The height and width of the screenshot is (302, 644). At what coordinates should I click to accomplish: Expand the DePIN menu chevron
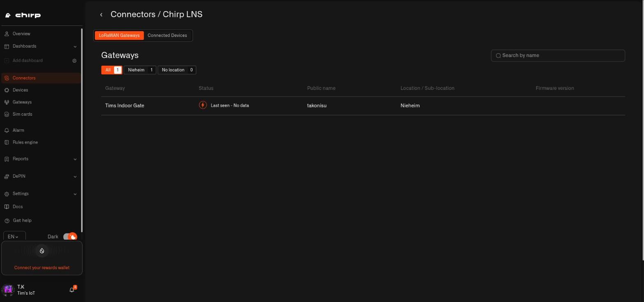(75, 176)
